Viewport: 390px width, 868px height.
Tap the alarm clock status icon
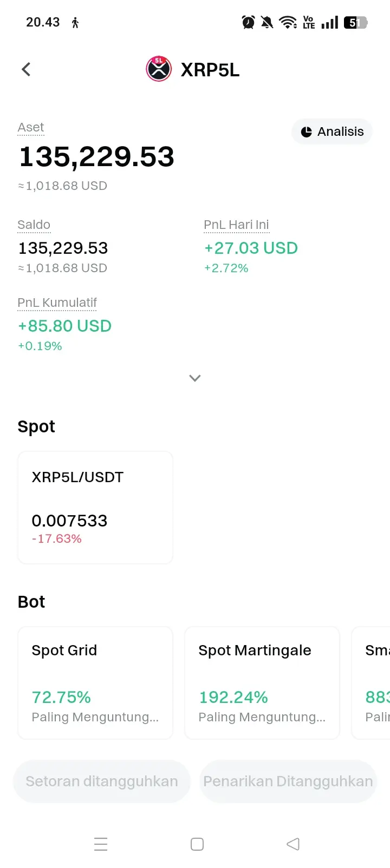248,22
